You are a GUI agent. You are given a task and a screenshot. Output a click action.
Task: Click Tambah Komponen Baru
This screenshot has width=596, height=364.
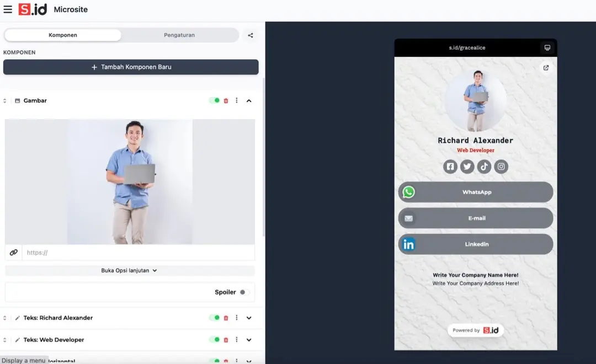pos(131,67)
